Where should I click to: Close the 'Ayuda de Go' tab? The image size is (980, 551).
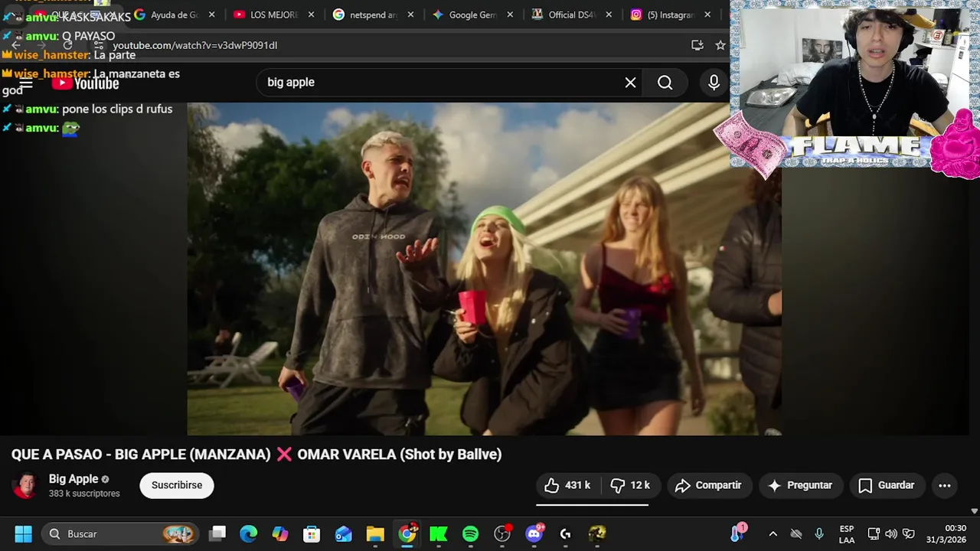[212, 15]
